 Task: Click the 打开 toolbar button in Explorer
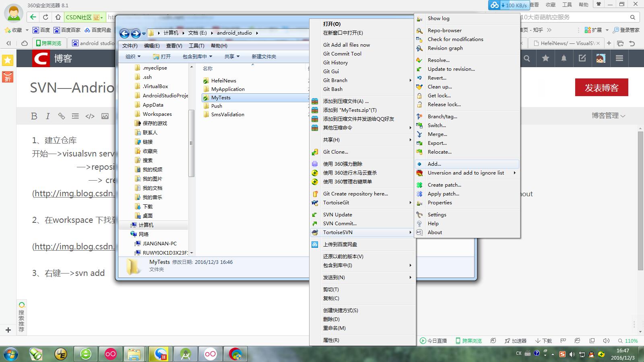pyautogui.click(x=162, y=57)
